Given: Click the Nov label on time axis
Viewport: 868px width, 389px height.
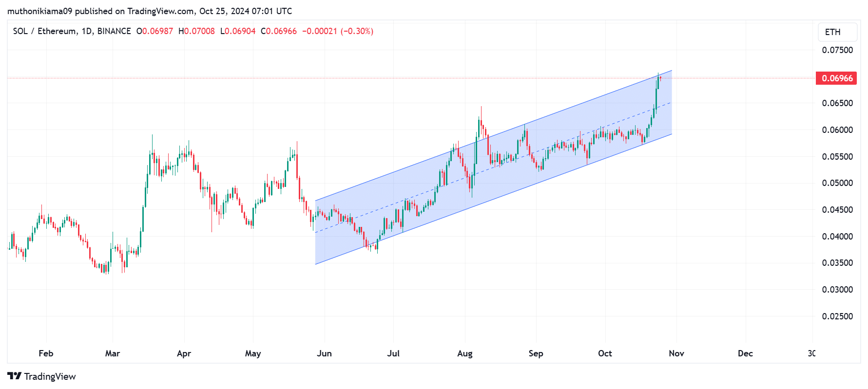Looking at the screenshot, I should 676,353.
